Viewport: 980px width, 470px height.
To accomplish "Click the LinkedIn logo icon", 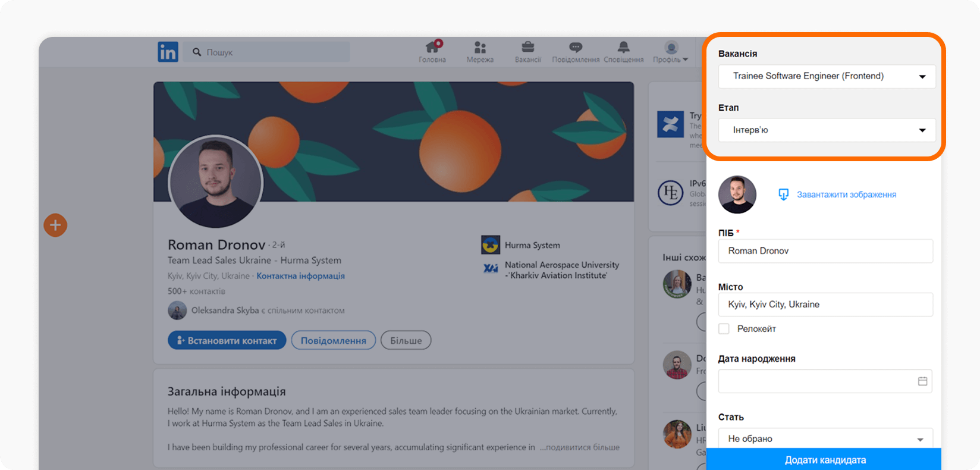I will [x=168, y=52].
